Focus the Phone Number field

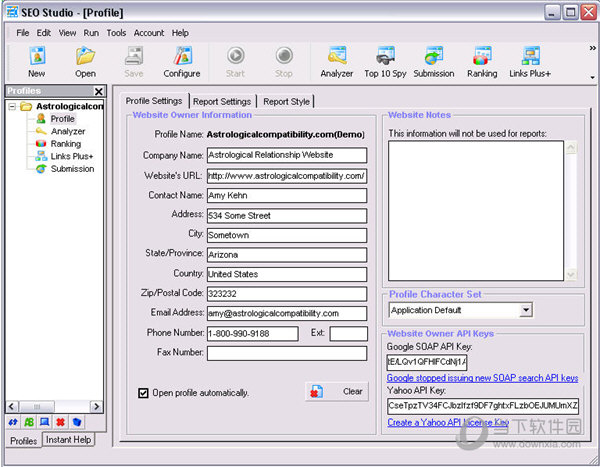point(253,334)
